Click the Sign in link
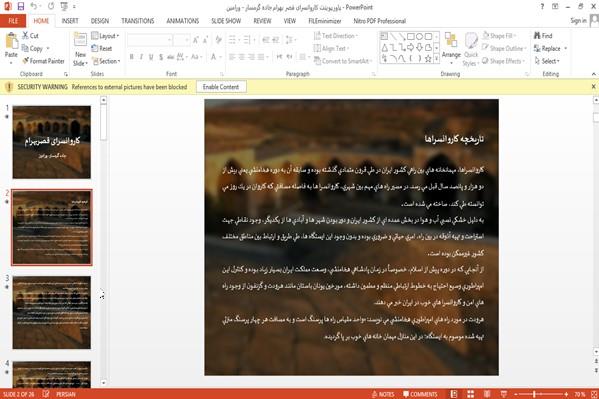Viewport: 599px width, 399px height. pyautogui.click(x=578, y=21)
